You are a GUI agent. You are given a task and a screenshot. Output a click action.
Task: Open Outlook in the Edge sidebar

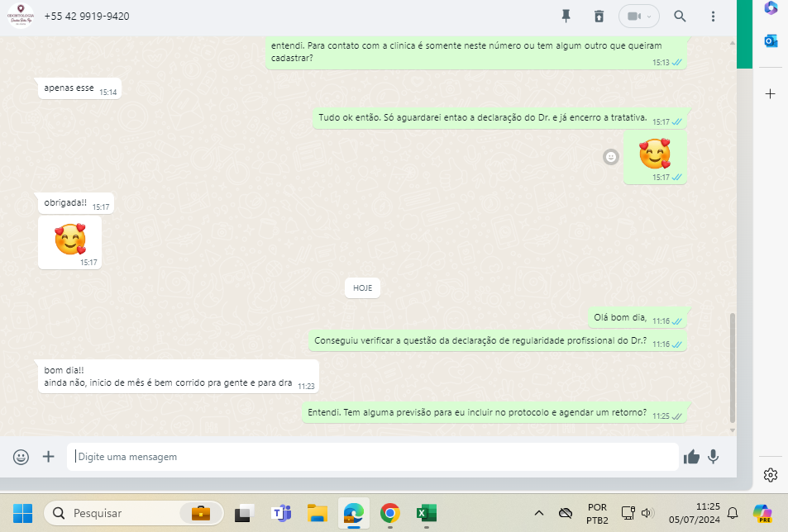771,40
